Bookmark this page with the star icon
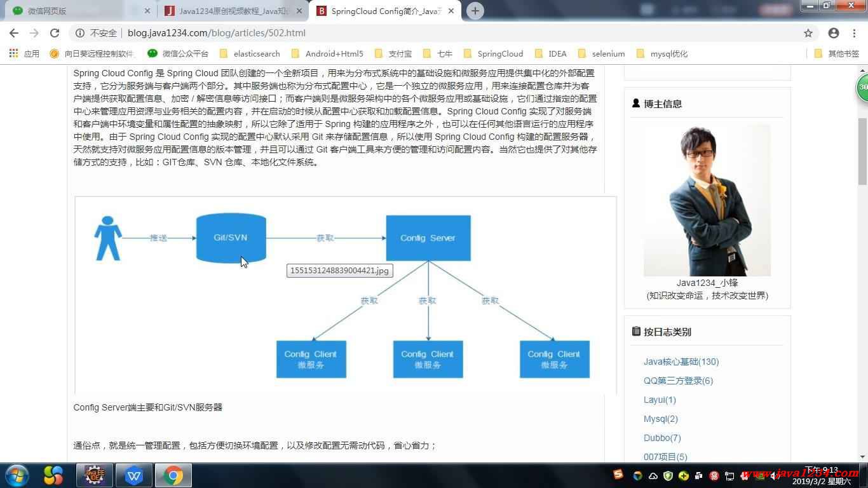Viewport: 868px width, 488px height. 808,33
